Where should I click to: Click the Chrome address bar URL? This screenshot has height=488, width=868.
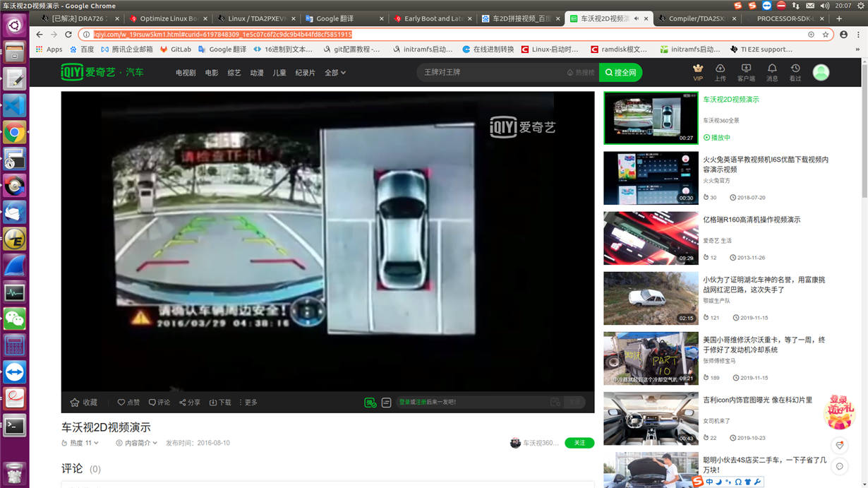tap(222, 34)
